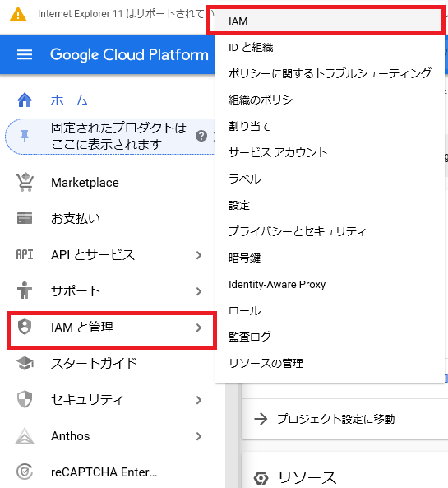Open ポリシーに関するトラブルシューティング
448x488 pixels.
[x=330, y=73]
